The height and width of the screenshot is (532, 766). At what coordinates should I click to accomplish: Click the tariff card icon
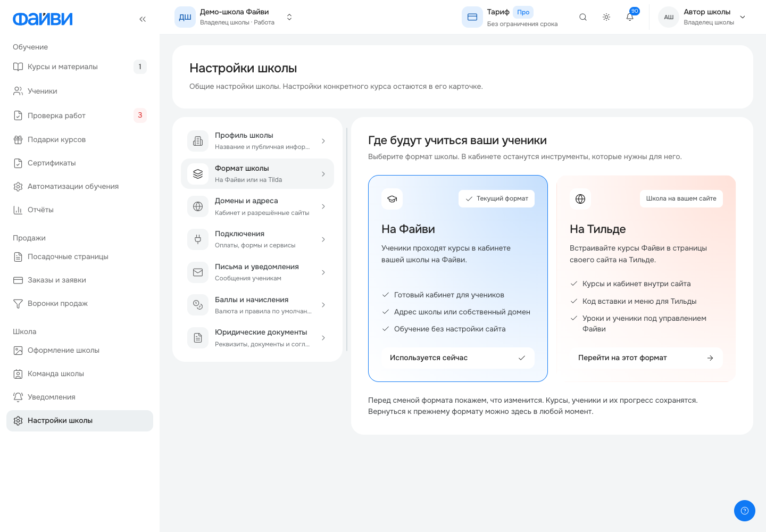(x=472, y=17)
